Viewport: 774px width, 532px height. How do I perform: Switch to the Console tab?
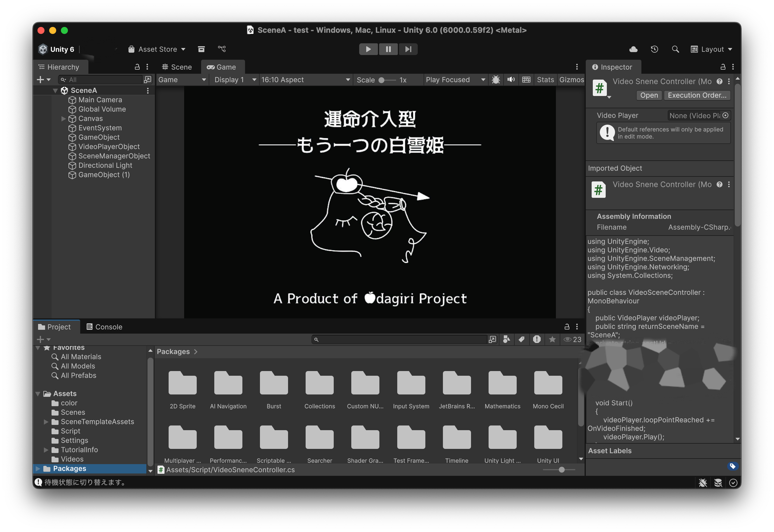point(105,327)
